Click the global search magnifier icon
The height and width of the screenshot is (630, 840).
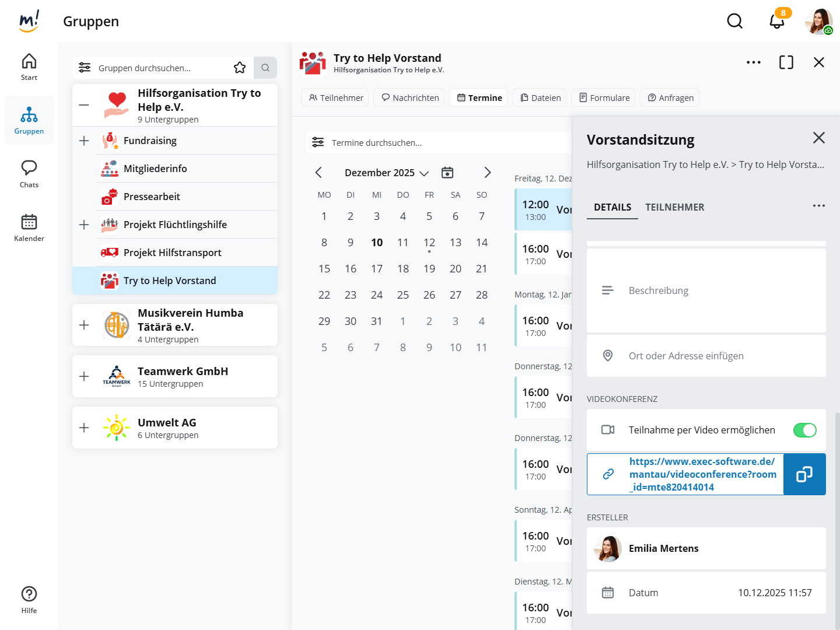[x=734, y=21]
